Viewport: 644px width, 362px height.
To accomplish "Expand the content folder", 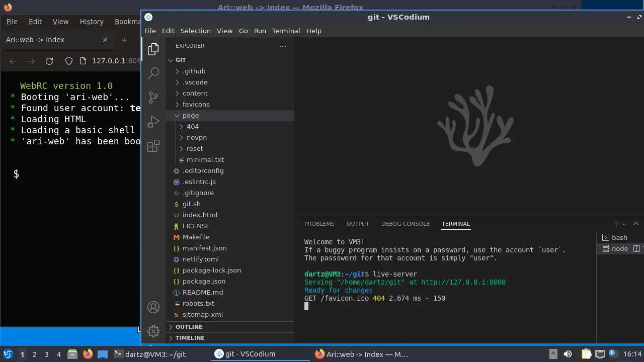I will coord(230,94).
